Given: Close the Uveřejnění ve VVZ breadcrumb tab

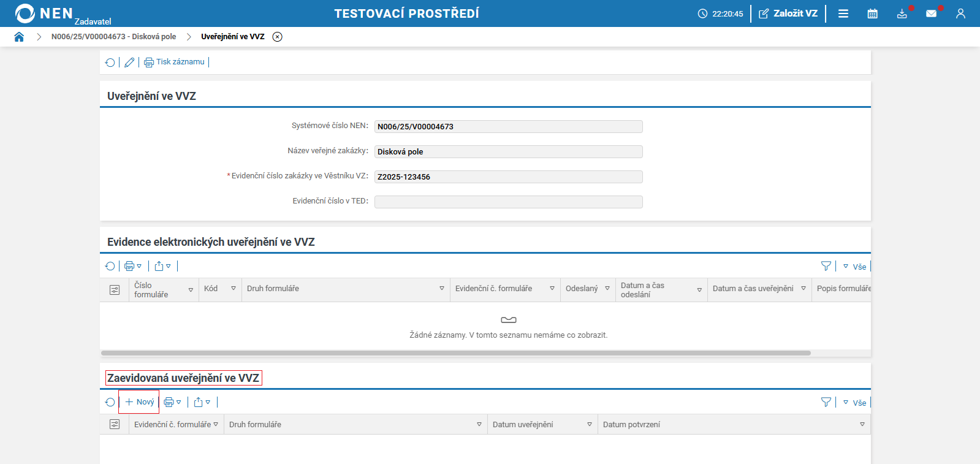Looking at the screenshot, I should [x=278, y=37].
